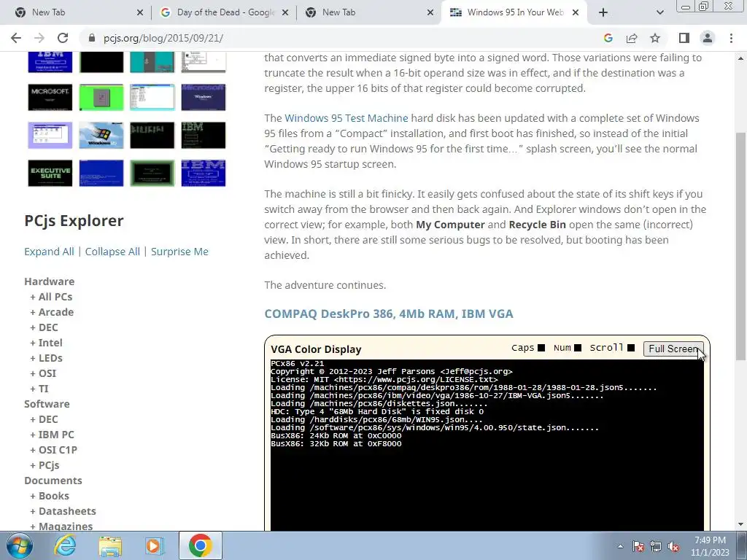Click Expand All link
747x560 pixels.
[x=49, y=252]
